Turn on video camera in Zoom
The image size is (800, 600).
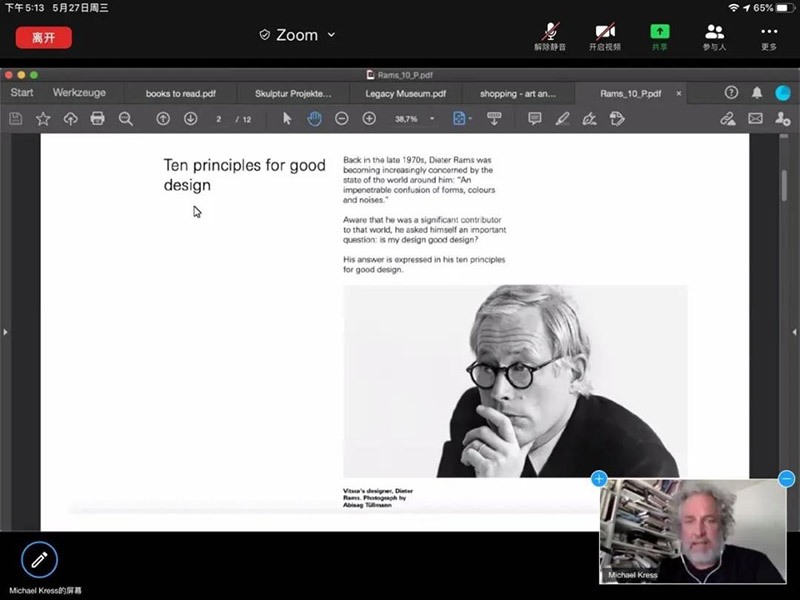point(604,35)
